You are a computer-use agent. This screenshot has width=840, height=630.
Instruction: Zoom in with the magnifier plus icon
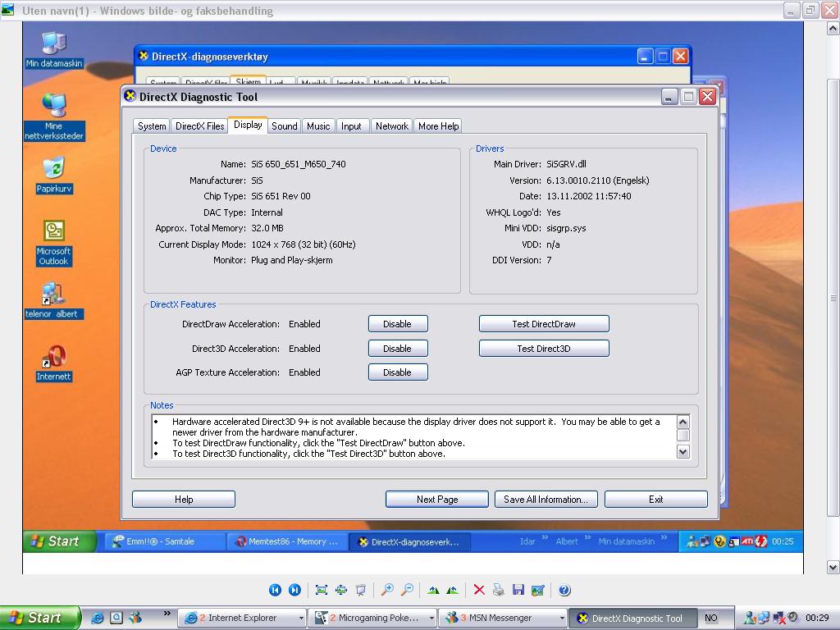pos(387,590)
